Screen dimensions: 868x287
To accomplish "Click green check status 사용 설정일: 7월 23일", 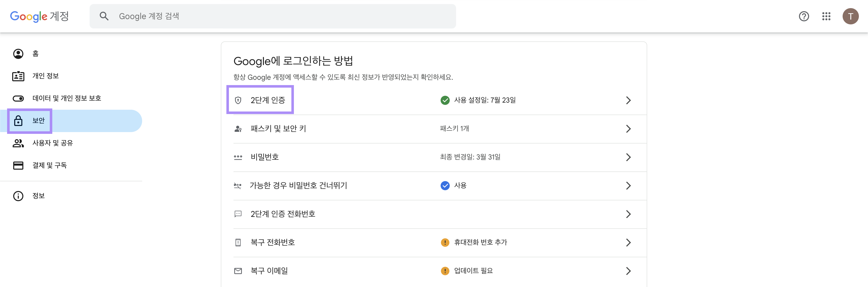I will pyautogui.click(x=478, y=100).
